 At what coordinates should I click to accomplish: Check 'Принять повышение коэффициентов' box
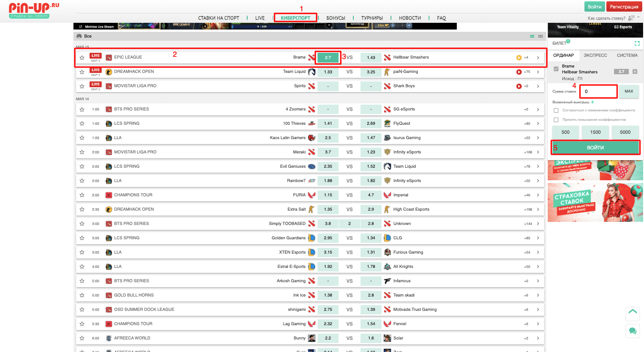click(x=556, y=120)
